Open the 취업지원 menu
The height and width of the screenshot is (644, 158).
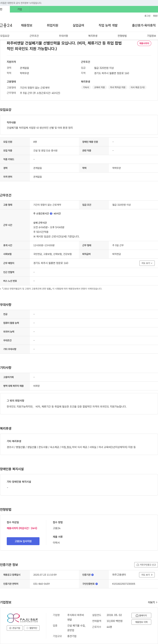click(52, 25)
